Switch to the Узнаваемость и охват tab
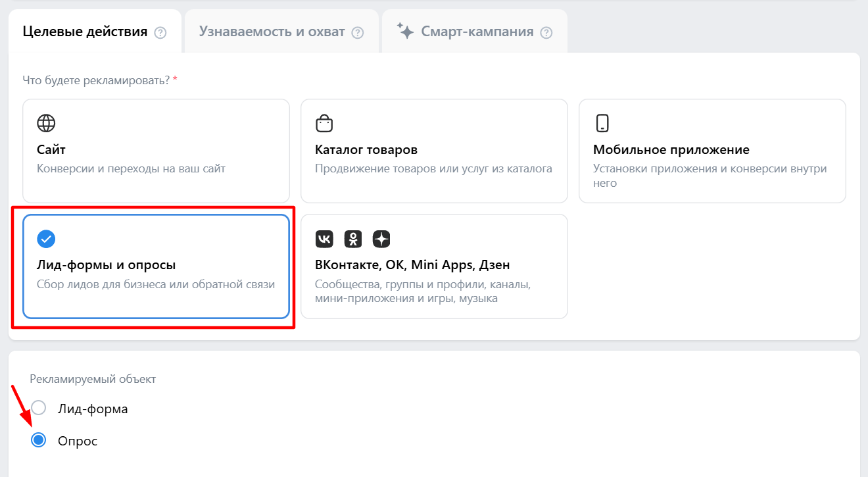Screen dimensions: 868x477 (x=272, y=32)
